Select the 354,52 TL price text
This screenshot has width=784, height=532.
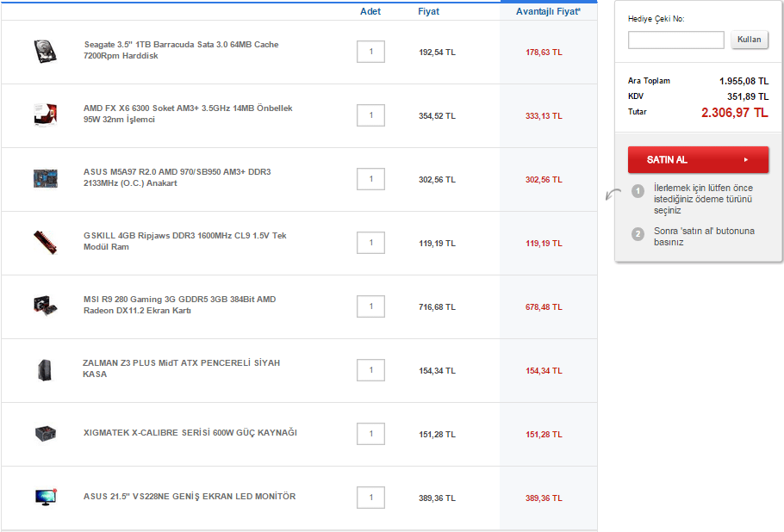coord(437,116)
